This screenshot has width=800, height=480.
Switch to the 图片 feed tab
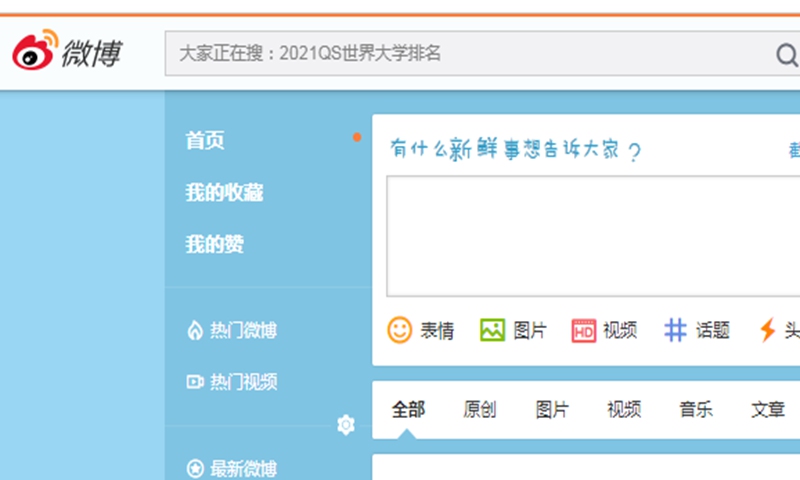coord(552,409)
